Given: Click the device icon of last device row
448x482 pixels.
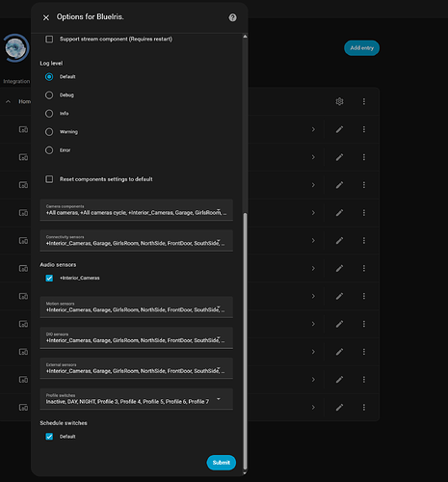Looking at the screenshot, I should pyautogui.click(x=23, y=408).
